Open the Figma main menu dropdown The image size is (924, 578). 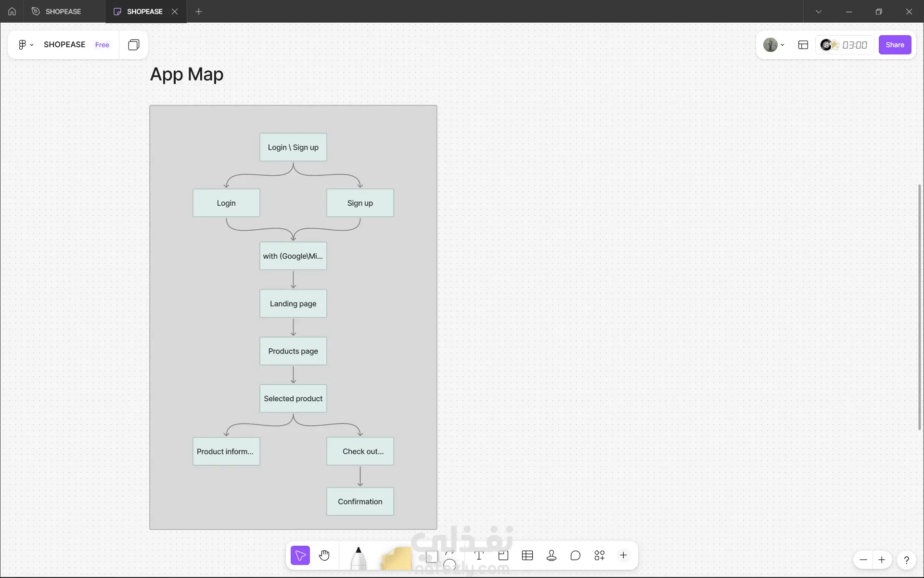click(26, 45)
